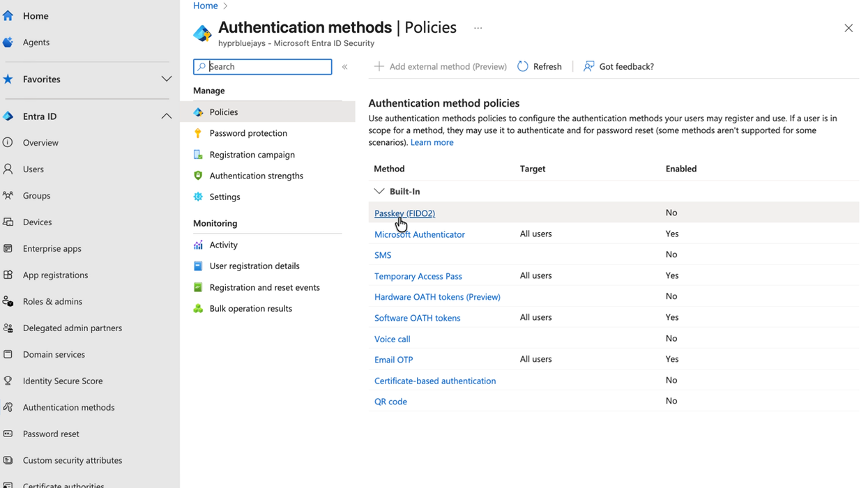Screen dimensions: 868x488
Task: Click the Registration campaign icon
Action: tap(198, 155)
